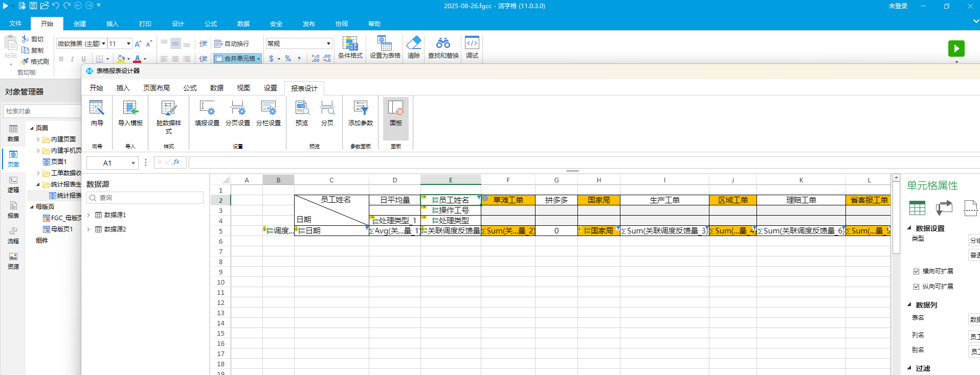Apply the yellow fill color

(x=121, y=59)
